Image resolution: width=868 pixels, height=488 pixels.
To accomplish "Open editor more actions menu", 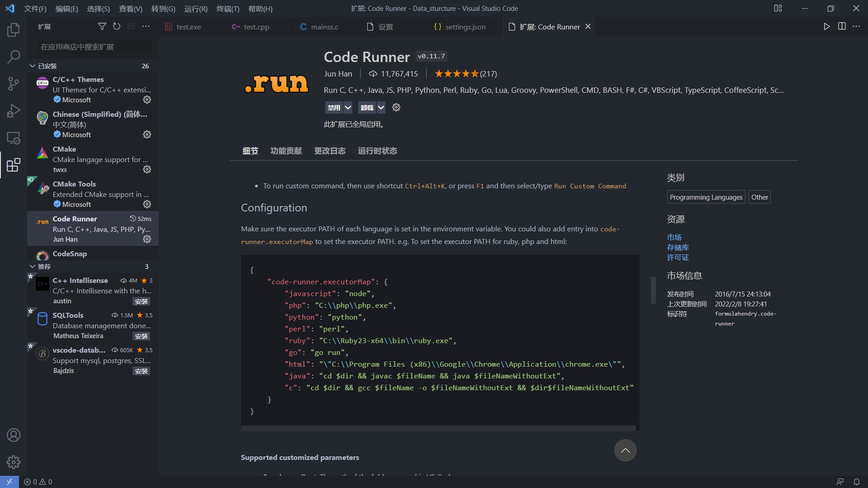I will click(x=856, y=27).
